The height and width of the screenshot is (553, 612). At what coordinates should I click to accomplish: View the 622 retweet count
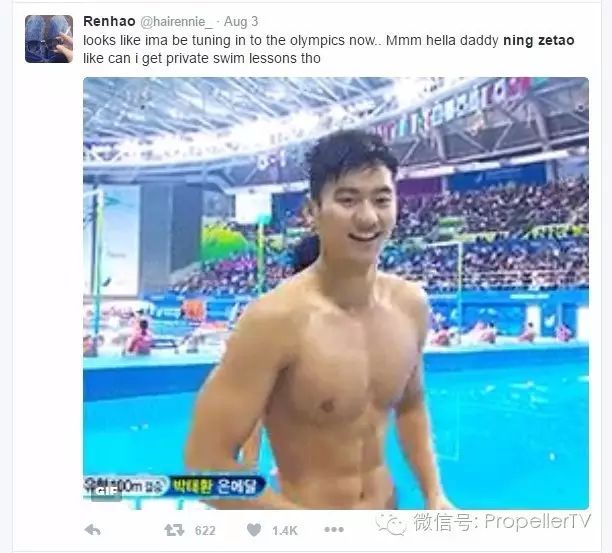pos(205,530)
